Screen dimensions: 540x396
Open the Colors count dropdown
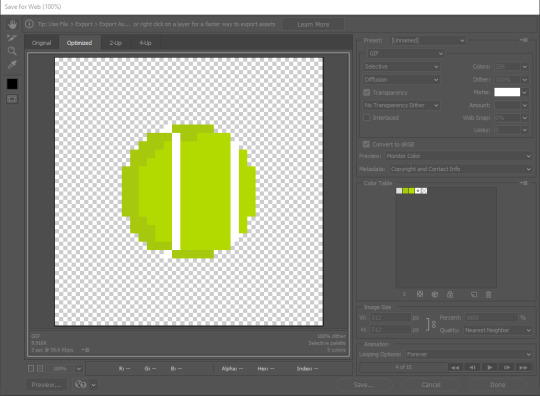(x=525, y=67)
